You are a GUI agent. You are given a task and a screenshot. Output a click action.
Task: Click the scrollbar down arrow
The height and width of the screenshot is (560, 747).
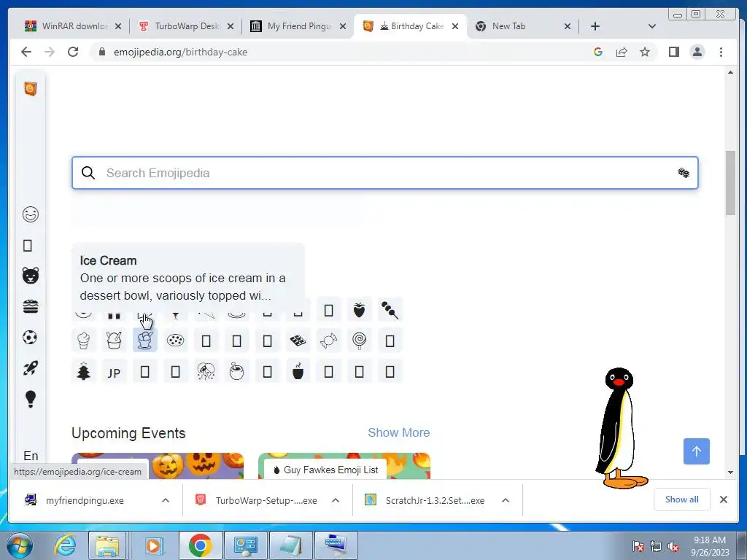730,472
